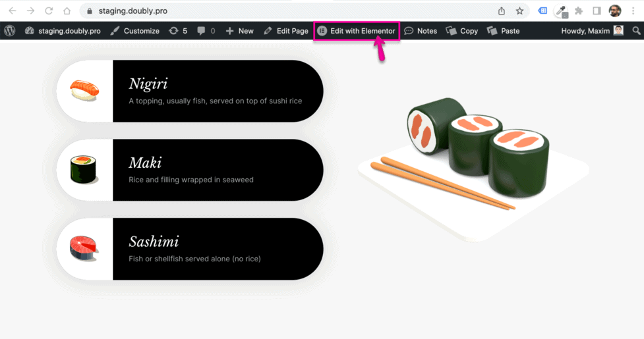Click the large sushi rolls illustration
644x339 pixels.
pos(473,169)
